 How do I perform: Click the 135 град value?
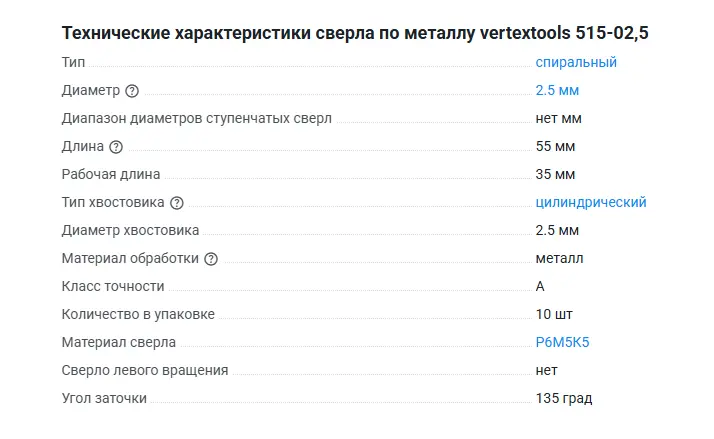[x=564, y=398]
